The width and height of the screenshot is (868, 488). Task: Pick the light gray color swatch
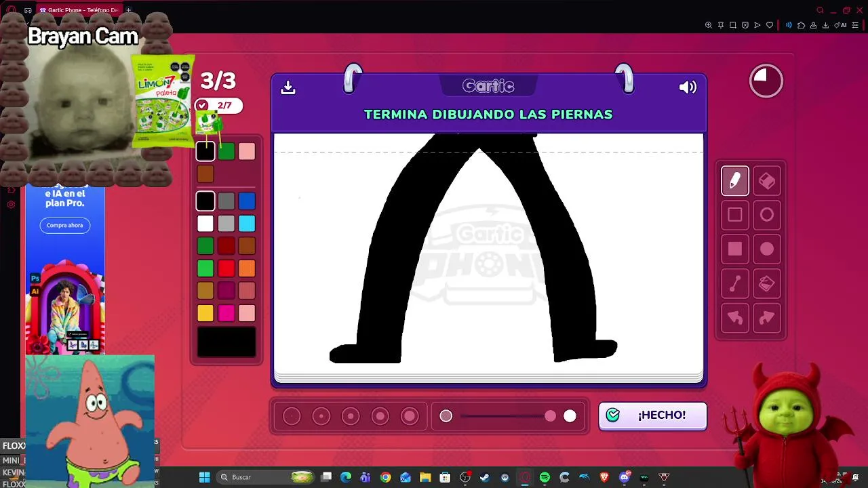[x=226, y=223]
